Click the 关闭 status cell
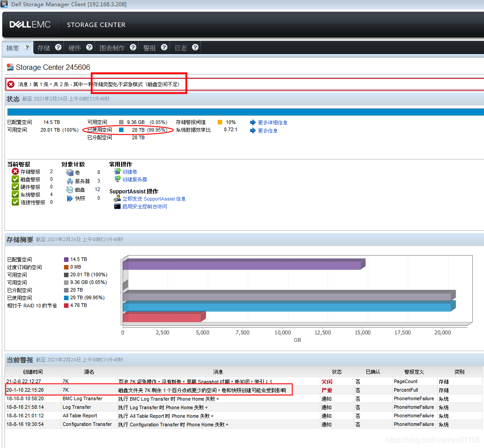 point(337,382)
